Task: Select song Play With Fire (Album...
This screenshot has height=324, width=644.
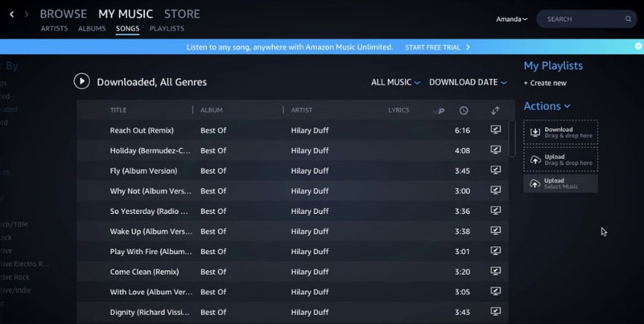Action: coord(151,252)
